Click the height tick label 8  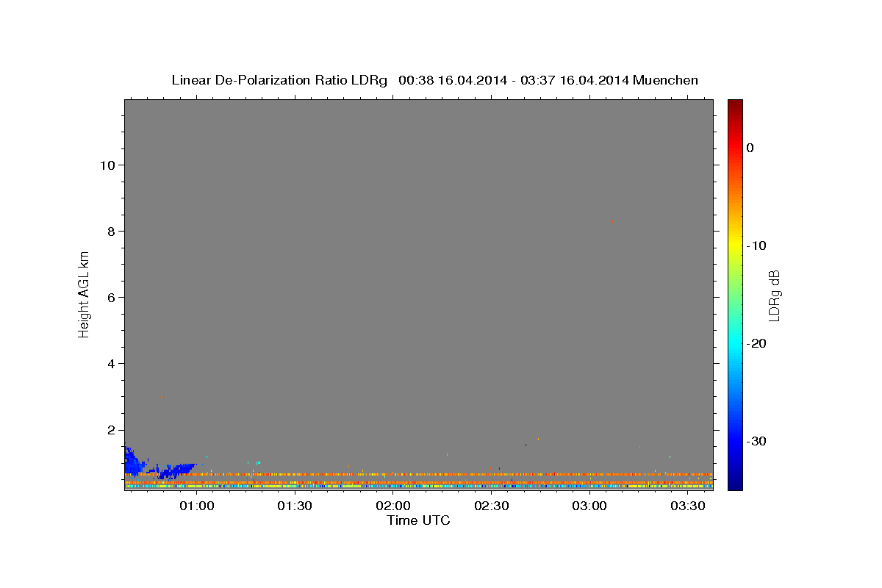pyautogui.click(x=110, y=232)
